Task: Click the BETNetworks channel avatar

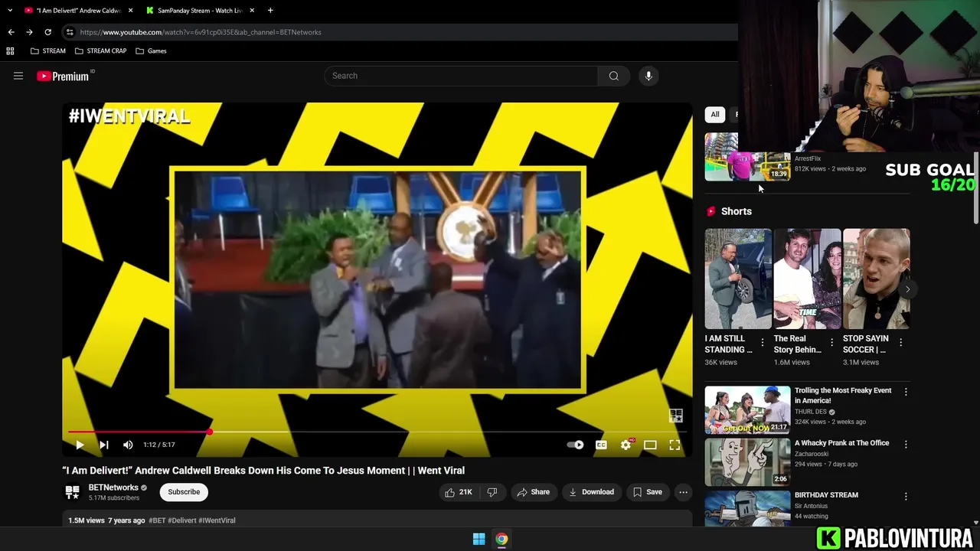Action: tap(73, 492)
